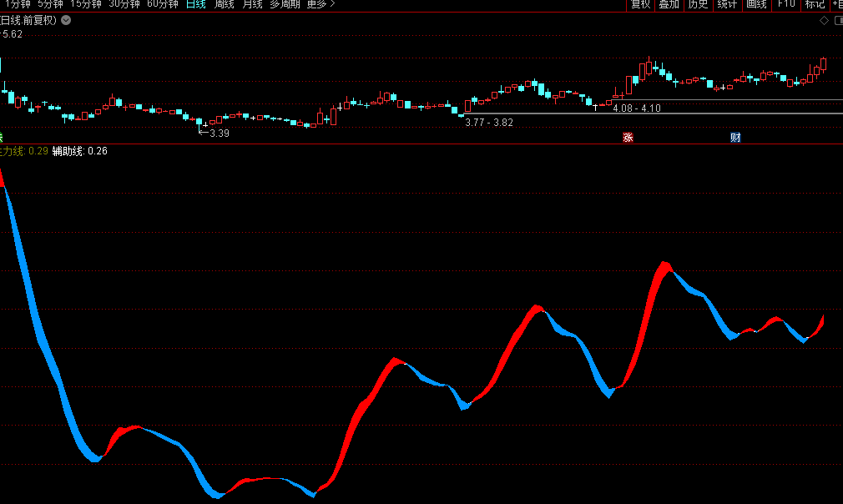Click the red 涨 event marker icon
The height and width of the screenshot is (504, 843).
(628, 138)
